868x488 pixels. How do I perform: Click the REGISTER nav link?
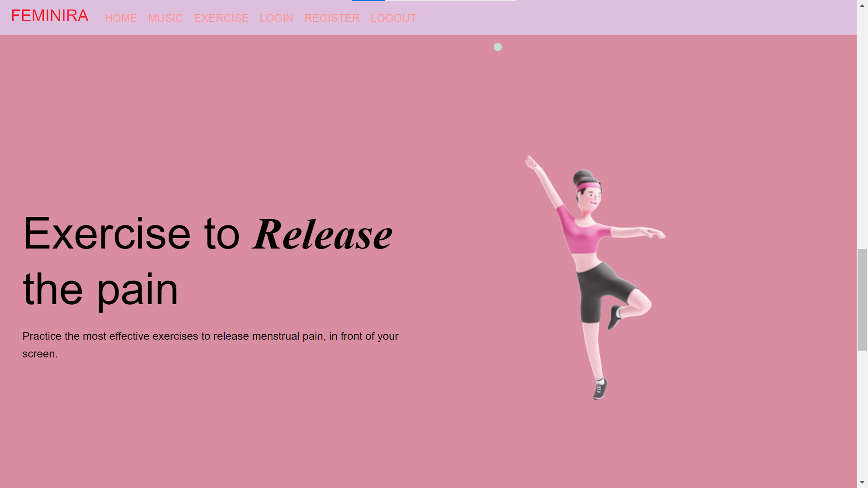click(332, 18)
